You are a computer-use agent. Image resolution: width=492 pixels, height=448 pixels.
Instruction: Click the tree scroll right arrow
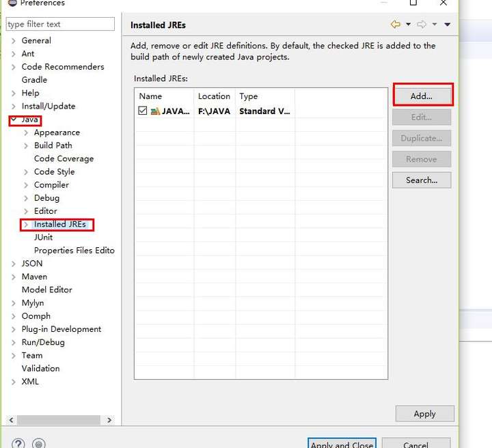pyautogui.click(x=109, y=420)
